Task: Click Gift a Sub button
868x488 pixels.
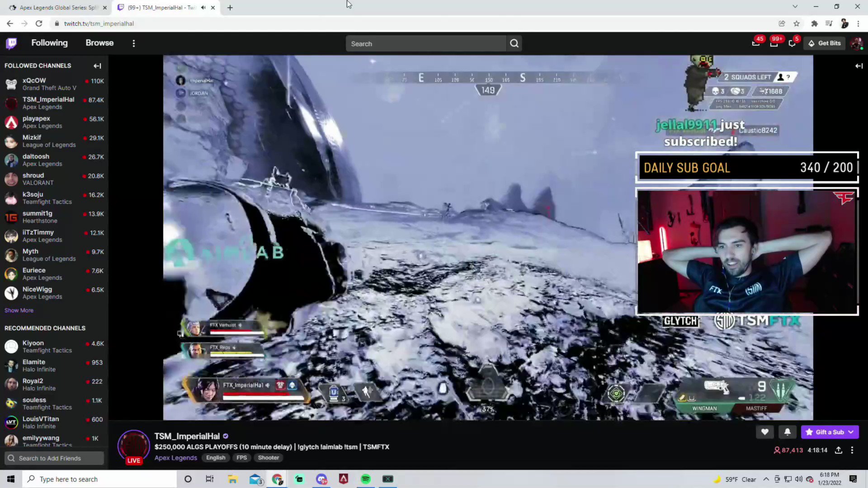Action: point(825,432)
